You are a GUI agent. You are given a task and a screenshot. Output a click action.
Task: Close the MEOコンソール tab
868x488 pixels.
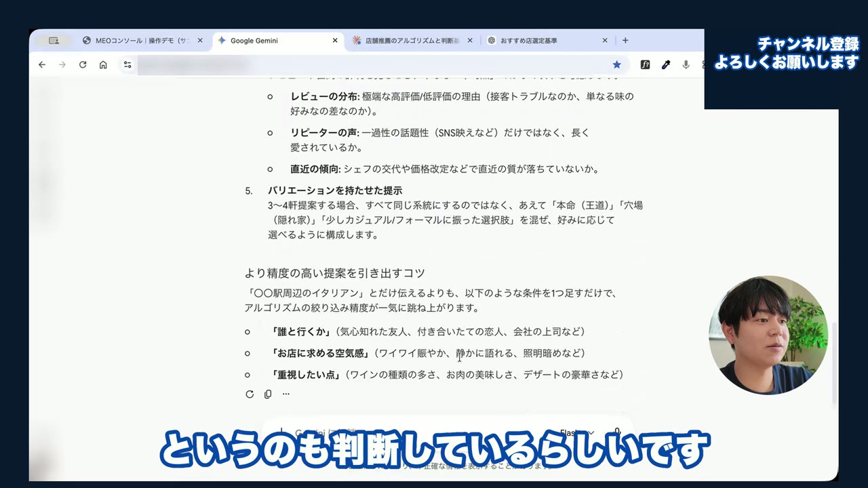tap(200, 41)
